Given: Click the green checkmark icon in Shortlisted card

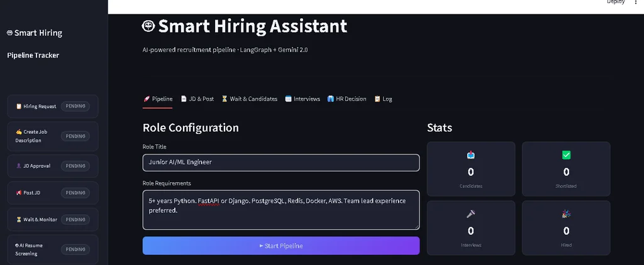Looking at the screenshot, I should 566,155.
